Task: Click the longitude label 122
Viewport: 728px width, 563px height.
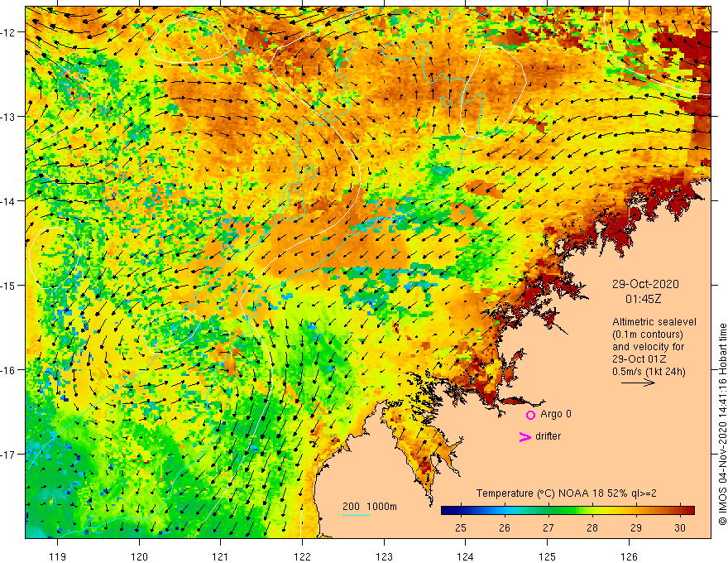Action: coord(302,556)
